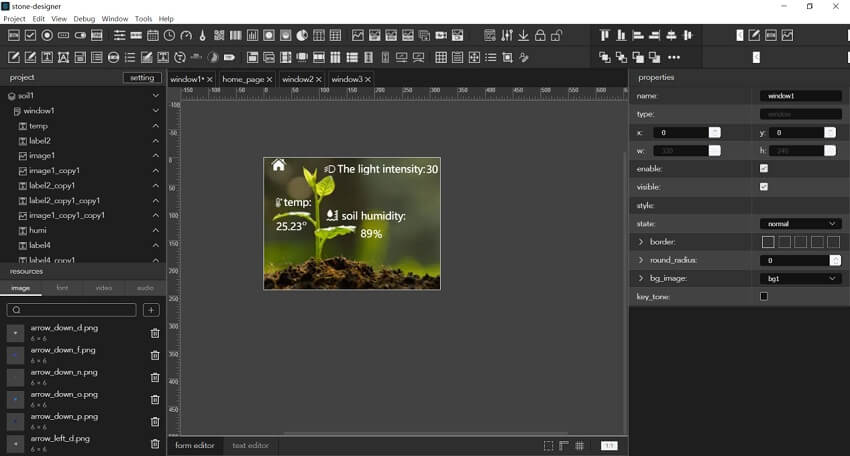The height and width of the screenshot is (456, 850).
Task: Select the radio button widget tool
Action: [47, 35]
